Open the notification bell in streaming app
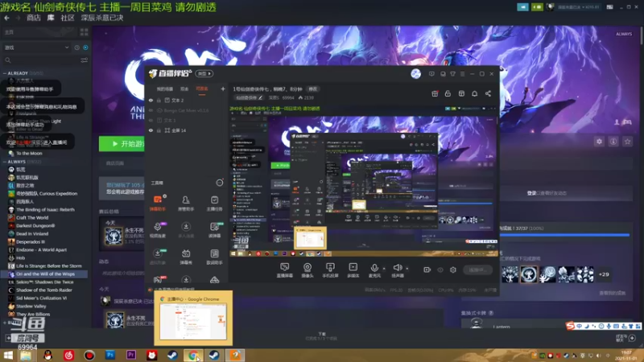The height and width of the screenshot is (362, 644). coord(474,93)
